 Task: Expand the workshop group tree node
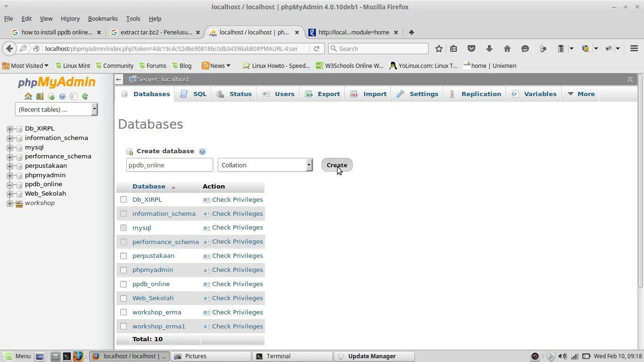[9, 203]
